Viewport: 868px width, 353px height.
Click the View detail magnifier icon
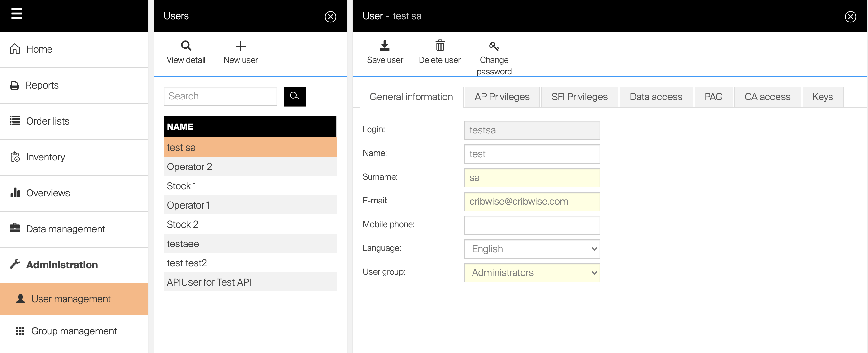pos(186,46)
